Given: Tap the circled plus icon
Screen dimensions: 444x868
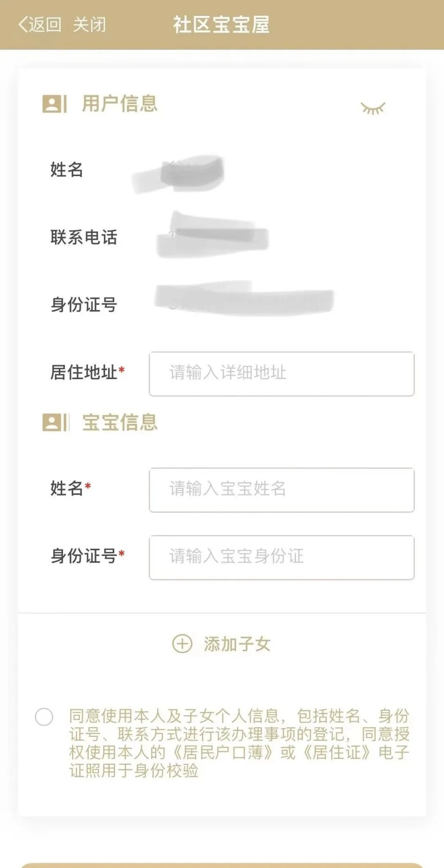Looking at the screenshot, I should (x=182, y=644).
